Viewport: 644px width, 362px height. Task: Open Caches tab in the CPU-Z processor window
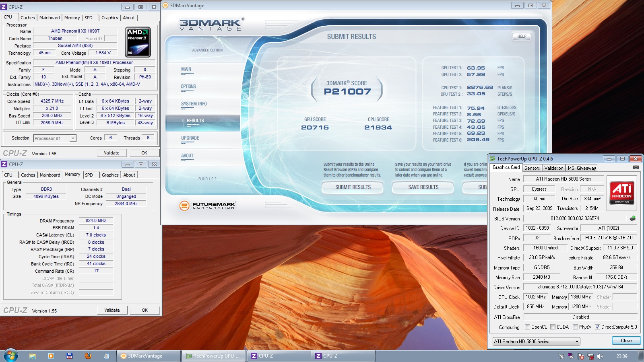(28, 18)
